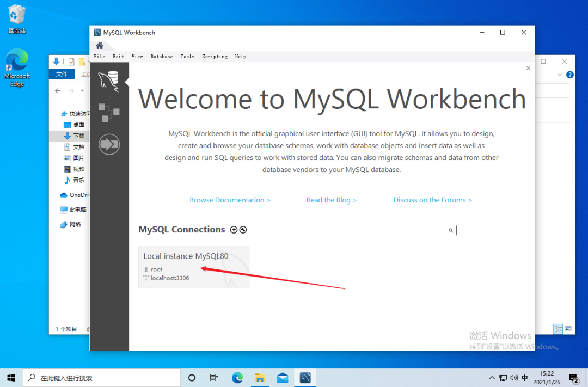This screenshot has height=387, width=588.
Task: Click Discuss on the Forums link
Action: pos(433,200)
